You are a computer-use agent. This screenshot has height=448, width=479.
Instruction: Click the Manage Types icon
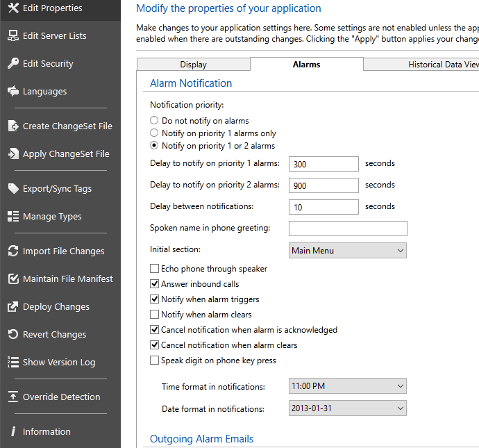pos(12,217)
